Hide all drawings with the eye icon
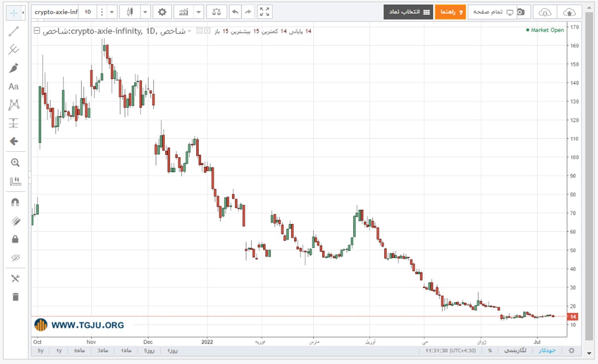 click(15, 258)
